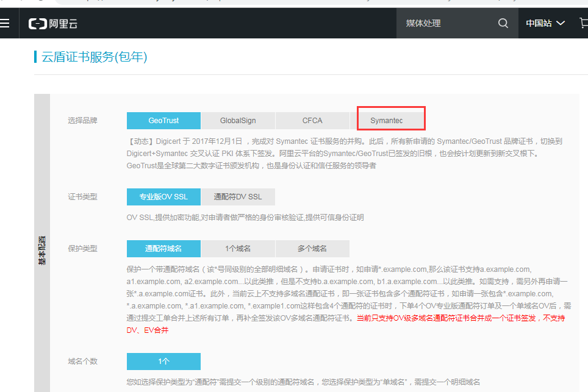The width and height of the screenshot is (588, 392).
Task: Choose GlobalSign as certificate brand
Action: tap(238, 121)
